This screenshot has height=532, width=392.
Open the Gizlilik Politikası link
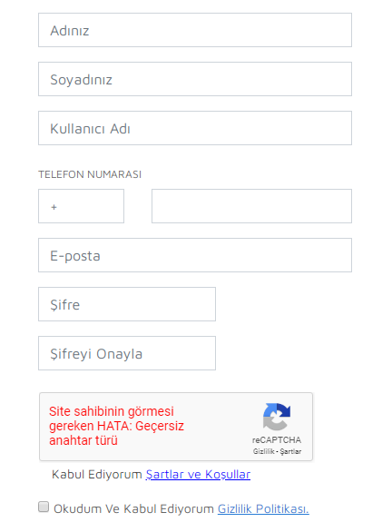click(x=263, y=509)
